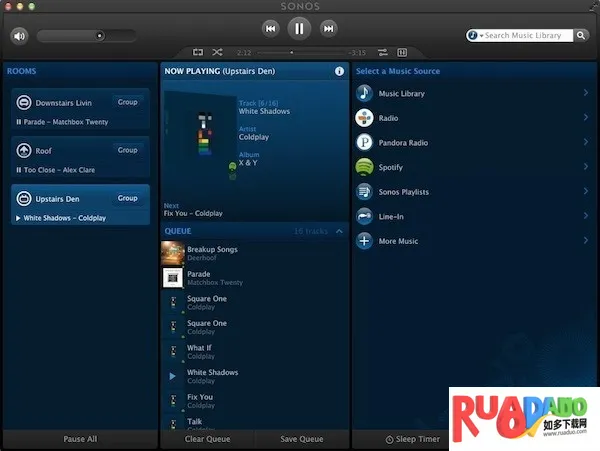600x451 pixels.
Task: Open search source dropdown with music note
Action: click(475, 35)
